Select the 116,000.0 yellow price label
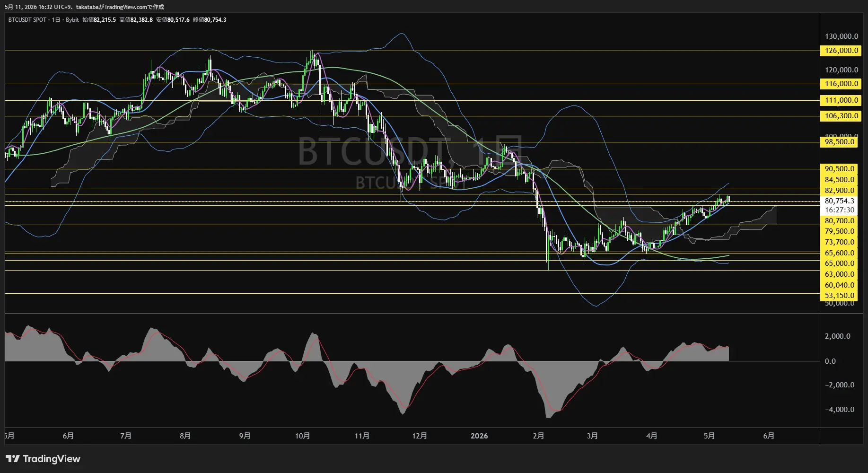Image resolution: width=868 pixels, height=473 pixels. pyautogui.click(x=841, y=84)
